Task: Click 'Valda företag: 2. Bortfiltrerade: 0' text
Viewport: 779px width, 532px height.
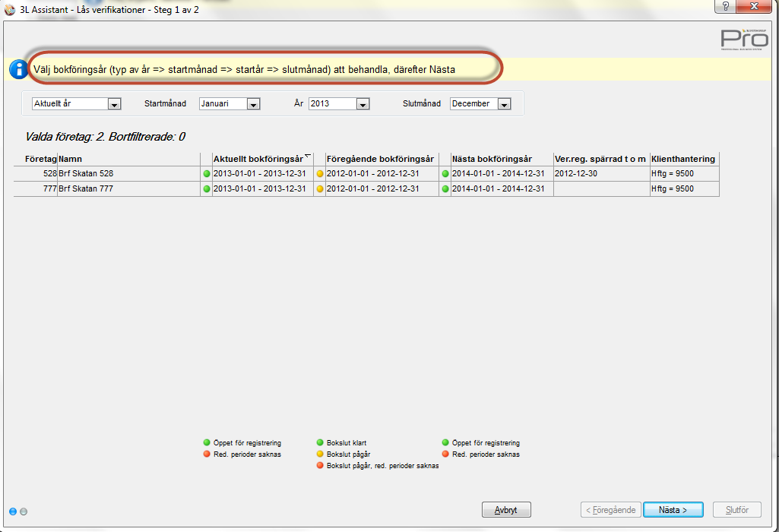Action: pos(106,137)
